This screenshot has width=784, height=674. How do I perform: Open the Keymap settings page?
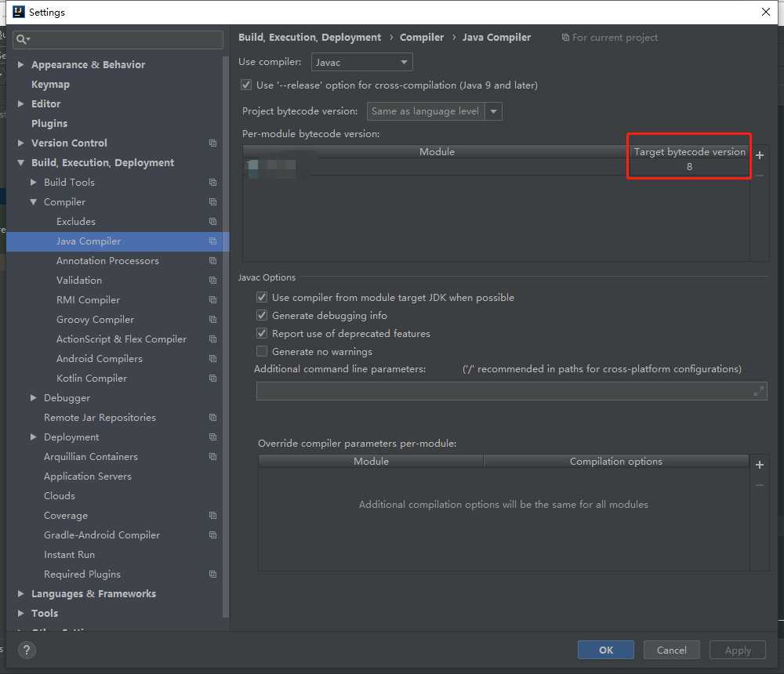coord(50,84)
